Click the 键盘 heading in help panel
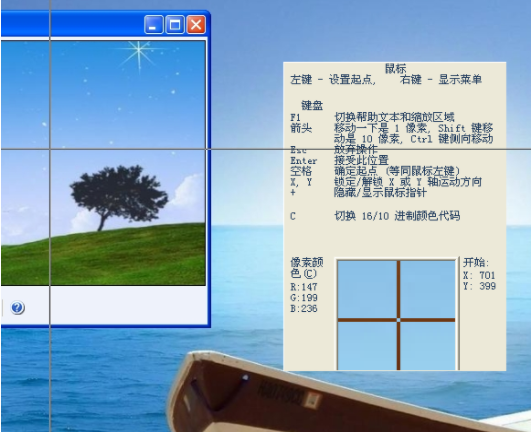This screenshot has width=531, height=432. coord(312,106)
